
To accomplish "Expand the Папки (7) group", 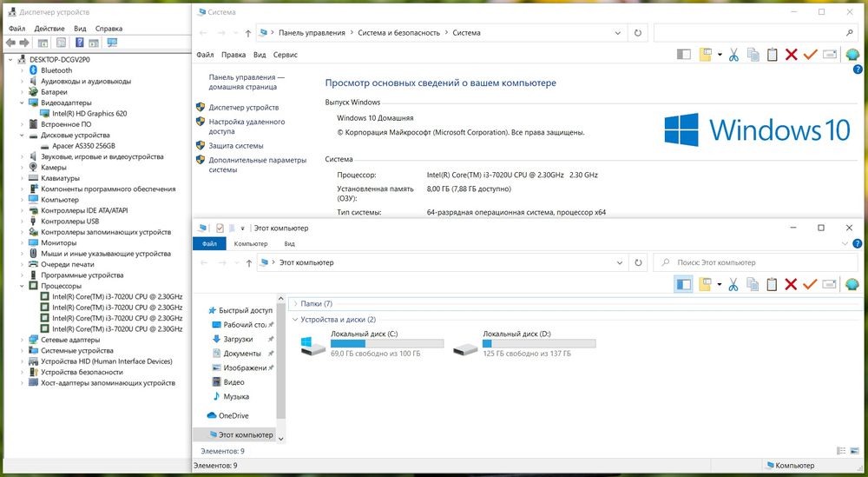I will 296,303.
